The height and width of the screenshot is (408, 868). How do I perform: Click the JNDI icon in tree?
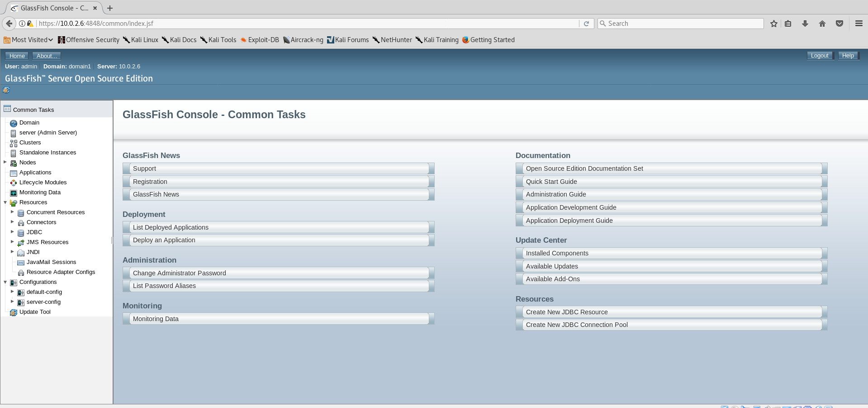pyautogui.click(x=21, y=253)
